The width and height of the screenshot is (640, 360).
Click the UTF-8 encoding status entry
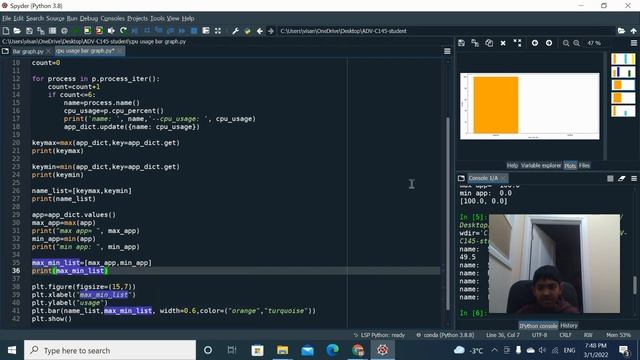(x=539, y=335)
